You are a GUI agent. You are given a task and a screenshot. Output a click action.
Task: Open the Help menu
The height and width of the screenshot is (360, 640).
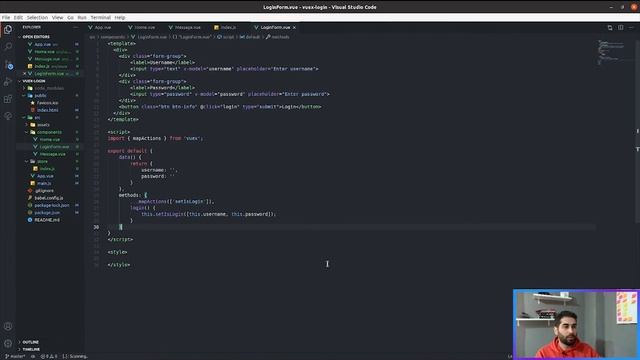[x=120, y=18]
